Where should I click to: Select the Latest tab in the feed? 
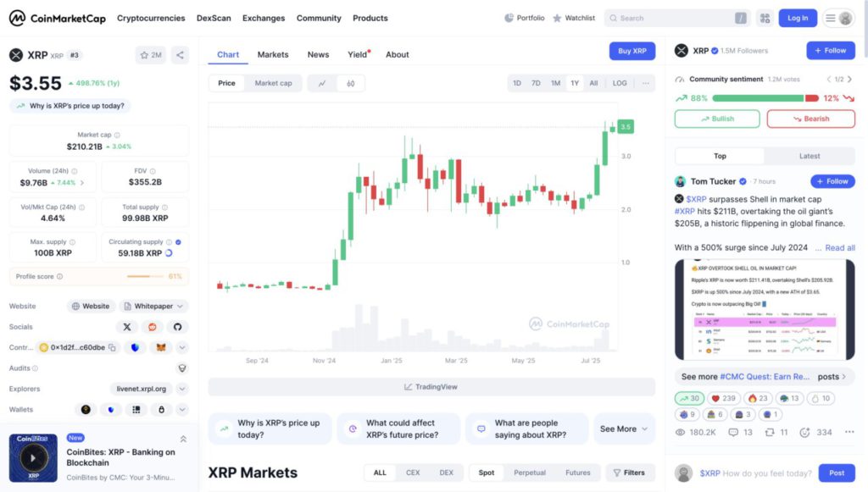point(810,156)
